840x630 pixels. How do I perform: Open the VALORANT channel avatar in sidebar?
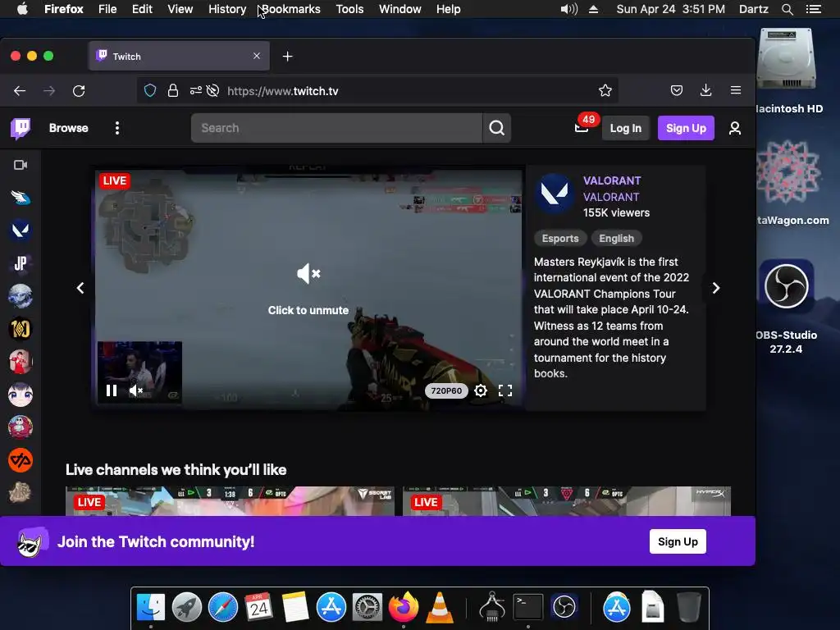pyautogui.click(x=21, y=231)
